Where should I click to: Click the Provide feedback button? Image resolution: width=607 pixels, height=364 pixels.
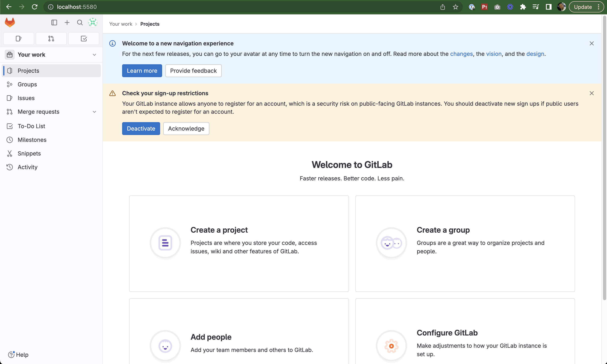193,71
